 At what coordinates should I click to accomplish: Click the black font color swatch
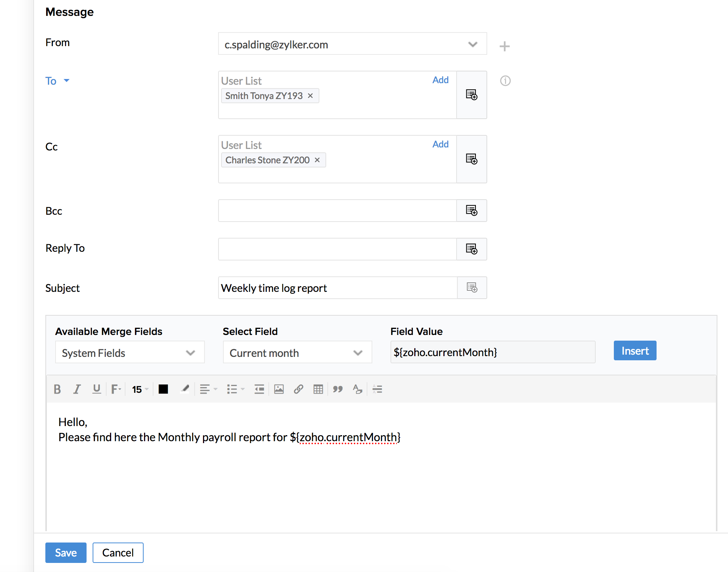coord(163,389)
